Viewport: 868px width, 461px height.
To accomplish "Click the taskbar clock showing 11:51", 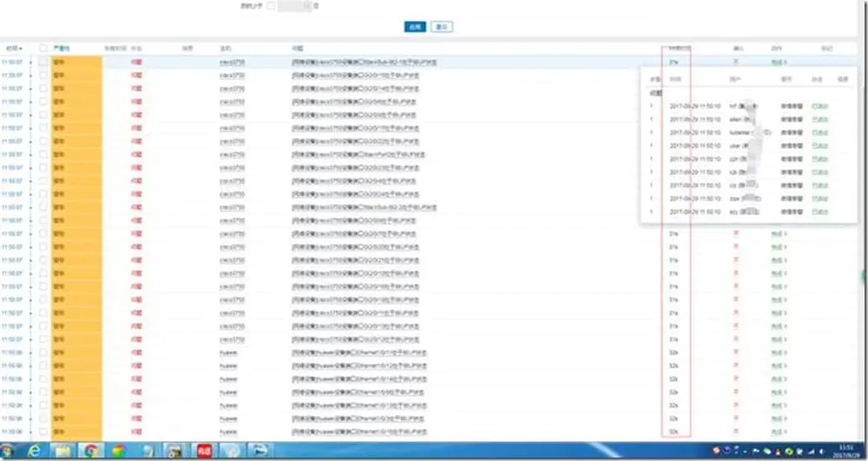I will pyautogui.click(x=845, y=451).
